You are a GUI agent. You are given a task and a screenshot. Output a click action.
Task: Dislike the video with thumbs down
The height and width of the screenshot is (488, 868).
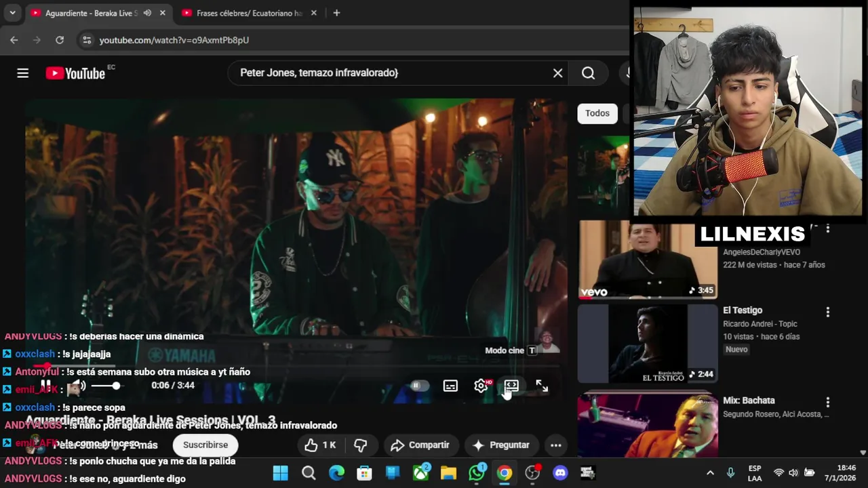point(361,445)
